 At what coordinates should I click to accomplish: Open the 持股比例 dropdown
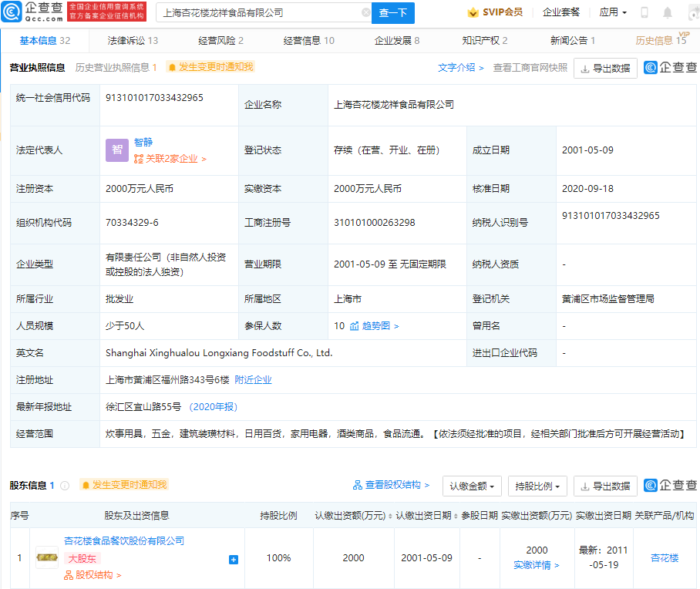click(x=537, y=486)
